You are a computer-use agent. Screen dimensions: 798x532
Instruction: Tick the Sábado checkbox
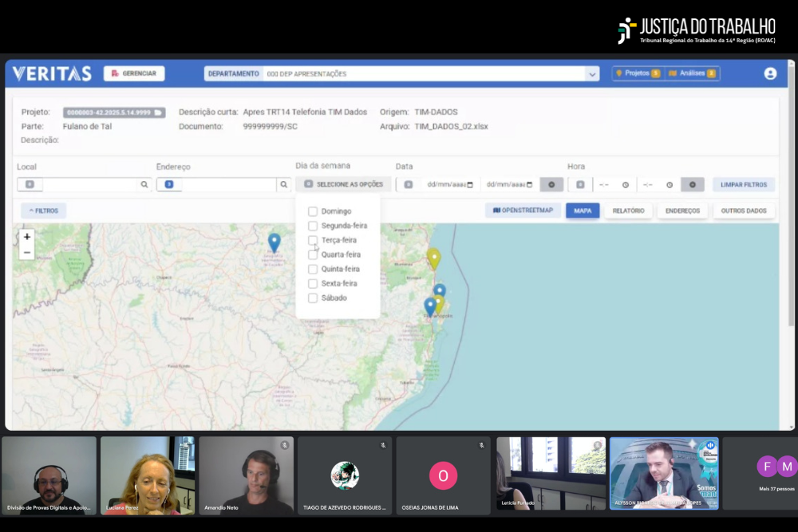[313, 298]
